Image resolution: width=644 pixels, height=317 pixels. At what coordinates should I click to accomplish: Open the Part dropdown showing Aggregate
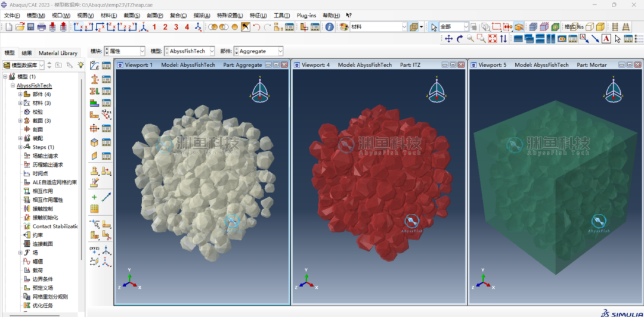pyautogui.click(x=258, y=51)
